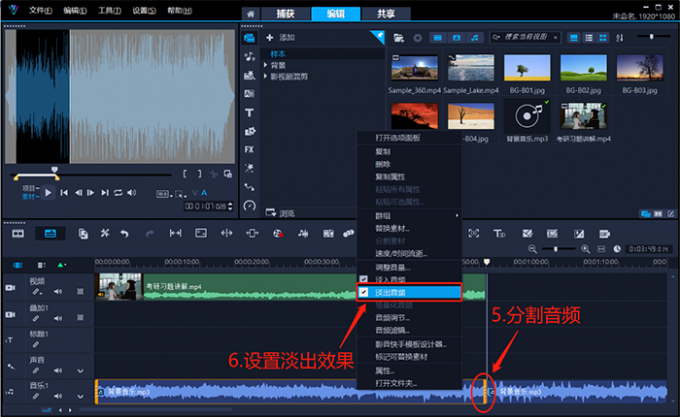
Task: Switch to the 捕获 capture tab
Action: [x=286, y=14]
